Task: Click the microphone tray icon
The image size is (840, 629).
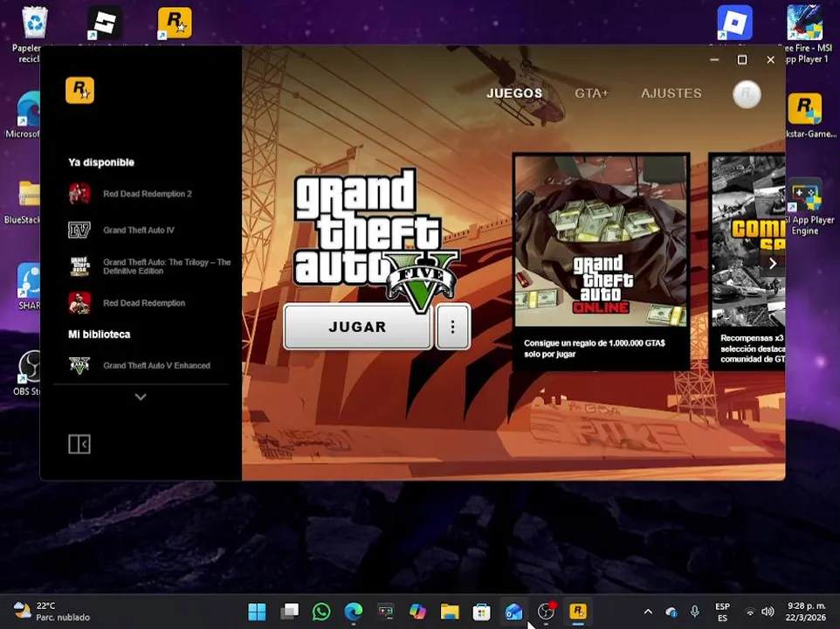Action: 695,612
